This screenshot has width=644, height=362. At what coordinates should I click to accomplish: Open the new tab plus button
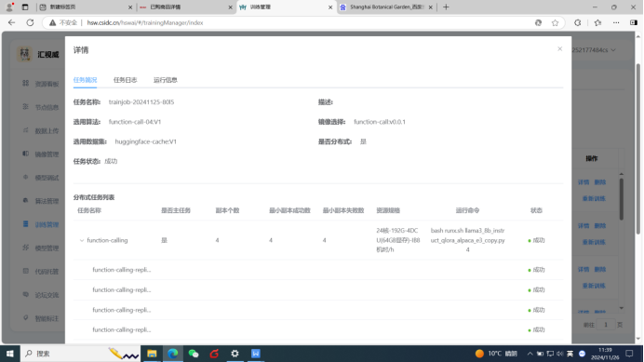[446, 7]
